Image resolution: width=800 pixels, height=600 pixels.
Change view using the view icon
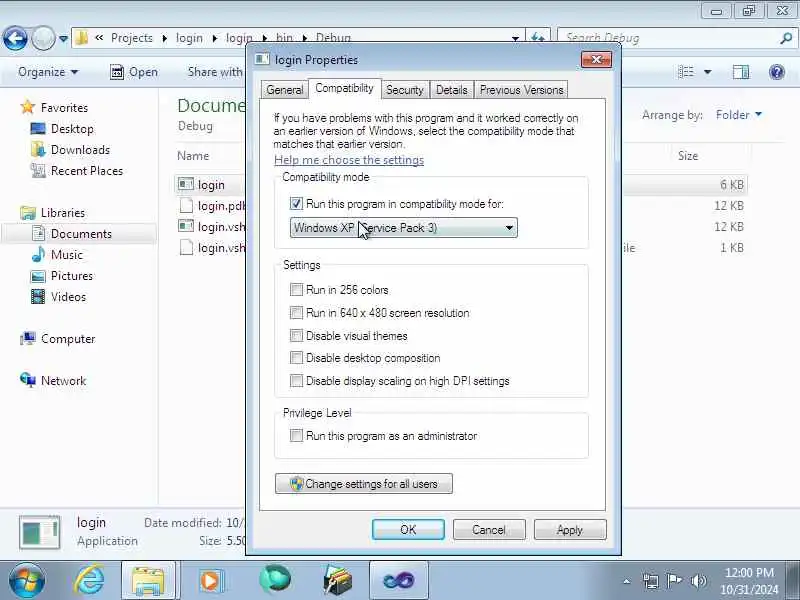[x=686, y=72]
